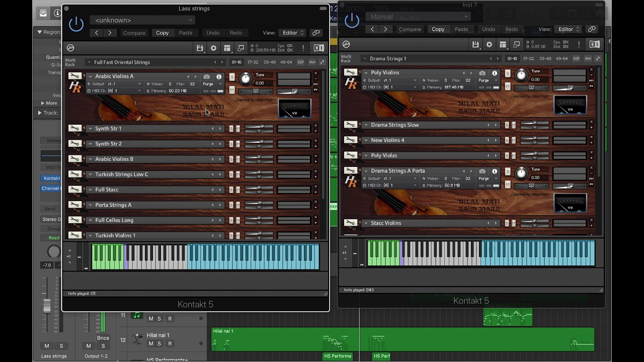Screen dimensions: 644x362
Task: Record-enable Hilal nai 1 track
Action: tap(170, 344)
